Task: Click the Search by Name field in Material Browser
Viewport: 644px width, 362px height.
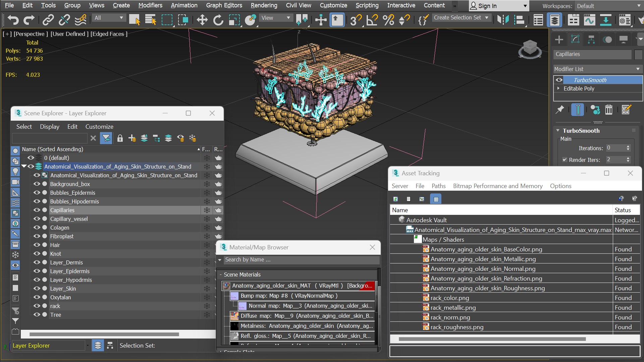Action: (302, 260)
